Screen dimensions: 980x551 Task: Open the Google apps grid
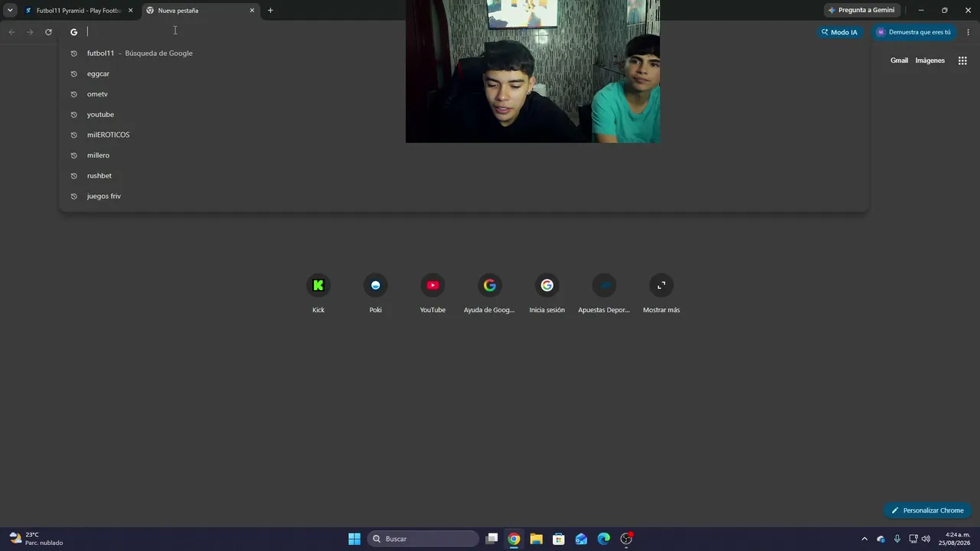pos(962,60)
